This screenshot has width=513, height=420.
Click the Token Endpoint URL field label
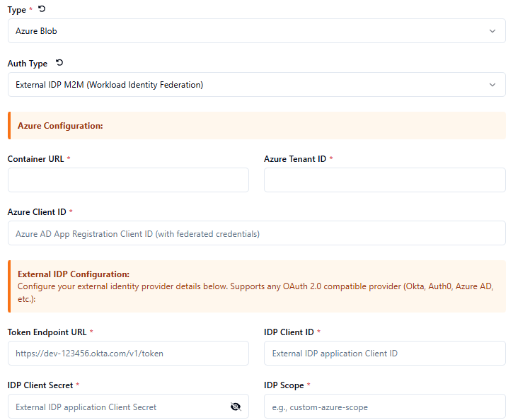click(47, 332)
